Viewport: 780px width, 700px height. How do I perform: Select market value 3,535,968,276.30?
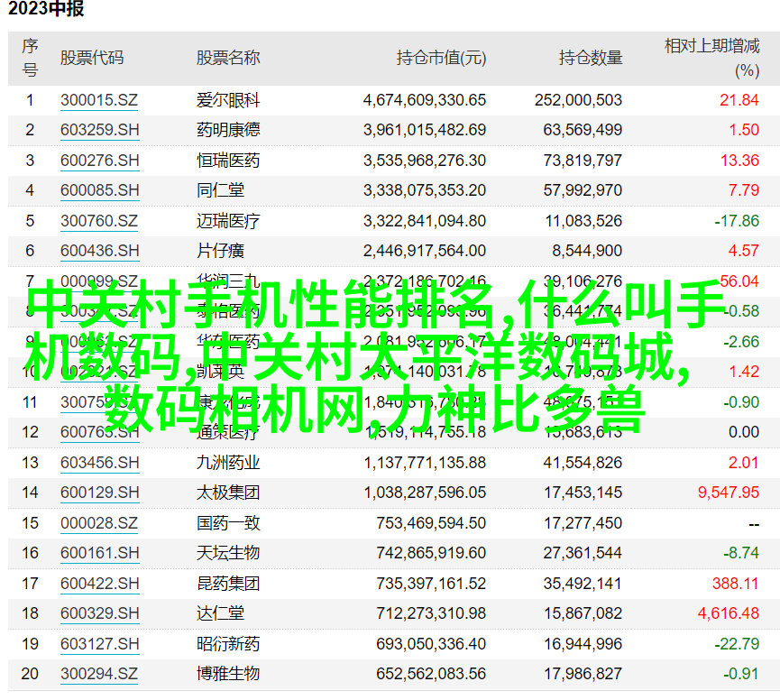pos(425,161)
